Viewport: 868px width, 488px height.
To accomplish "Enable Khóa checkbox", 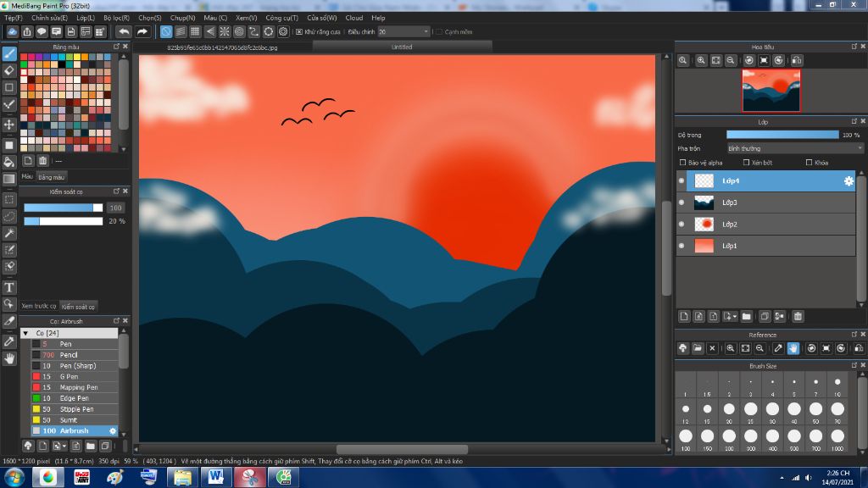I will (809, 163).
